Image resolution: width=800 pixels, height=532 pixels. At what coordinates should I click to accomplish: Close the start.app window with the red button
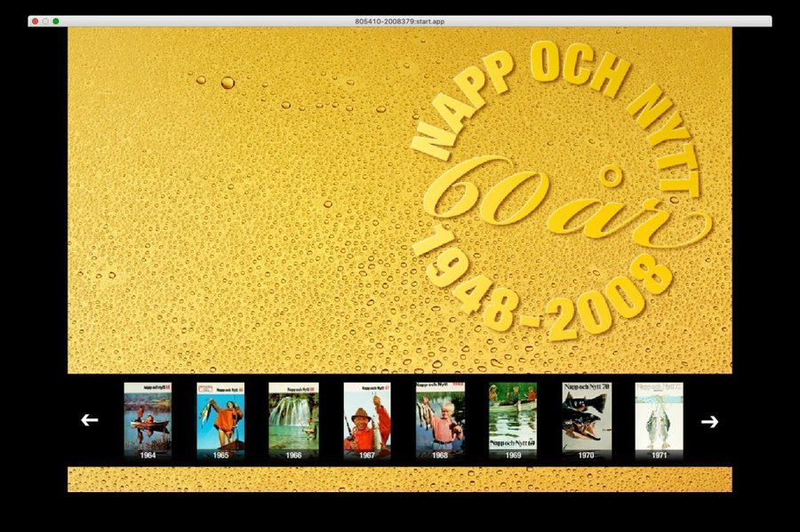[x=35, y=21]
